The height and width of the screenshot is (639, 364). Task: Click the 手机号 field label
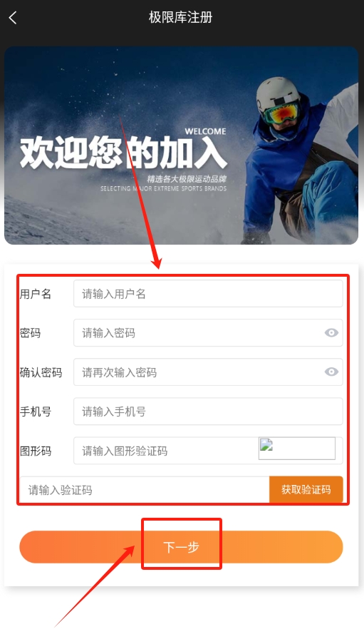[36, 411]
